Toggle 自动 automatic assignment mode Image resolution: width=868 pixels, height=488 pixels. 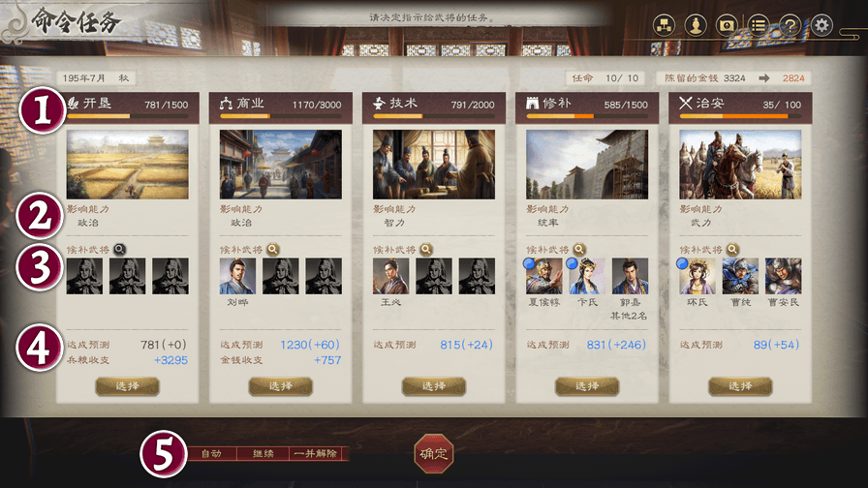pyautogui.click(x=211, y=454)
